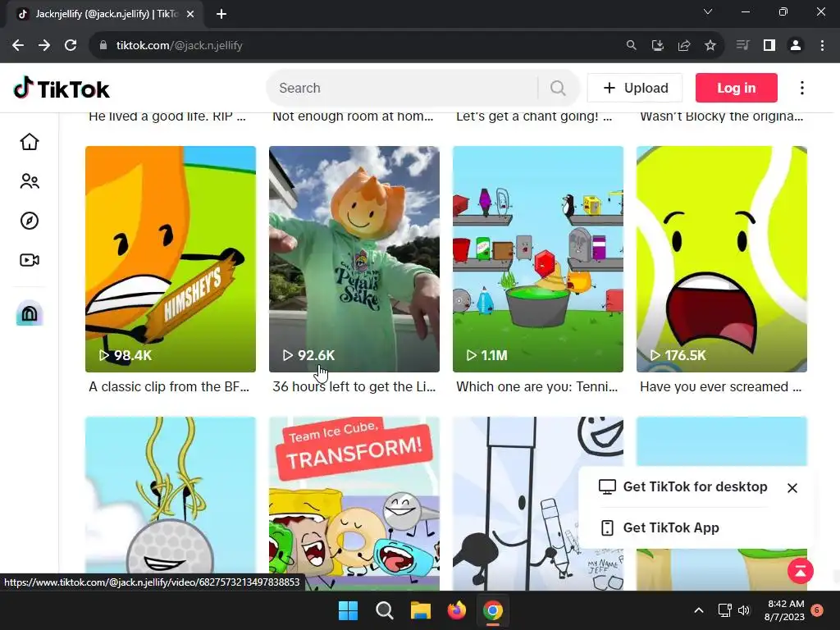Image resolution: width=840 pixels, height=630 pixels.
Task: Open the tab search chevron
Action: point(708,11)
